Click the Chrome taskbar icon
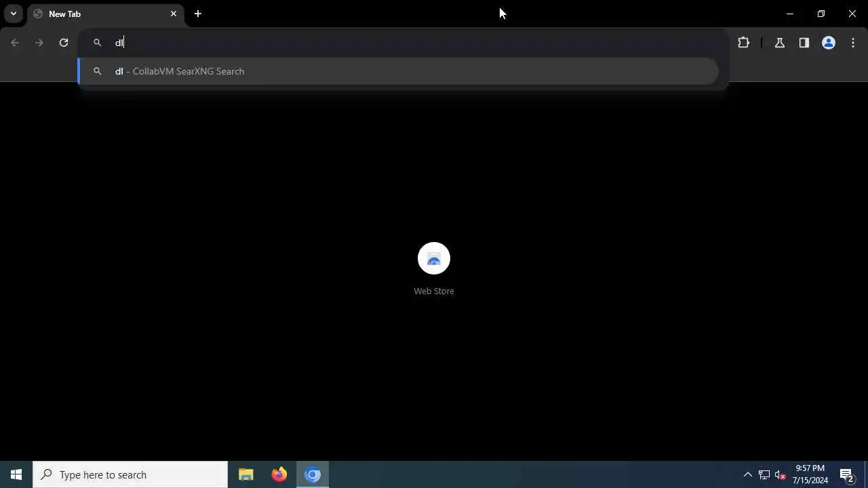The width and height of the screenshot is (868, 488). (x=313, y=474)
